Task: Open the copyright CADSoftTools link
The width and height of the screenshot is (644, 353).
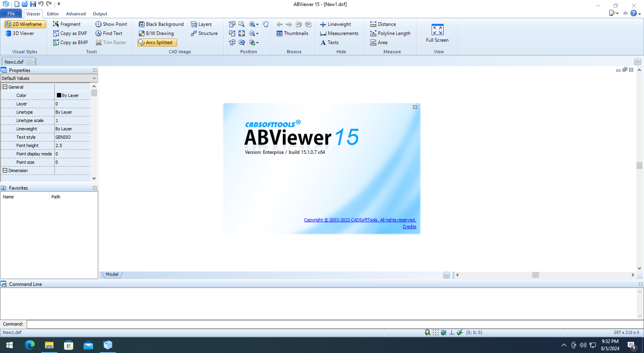Action: coord(360,220)
